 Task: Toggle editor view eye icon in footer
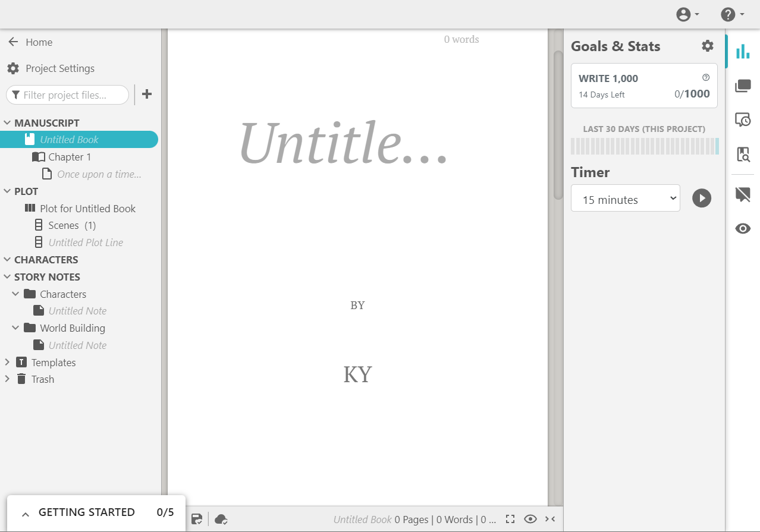point(530,519)
